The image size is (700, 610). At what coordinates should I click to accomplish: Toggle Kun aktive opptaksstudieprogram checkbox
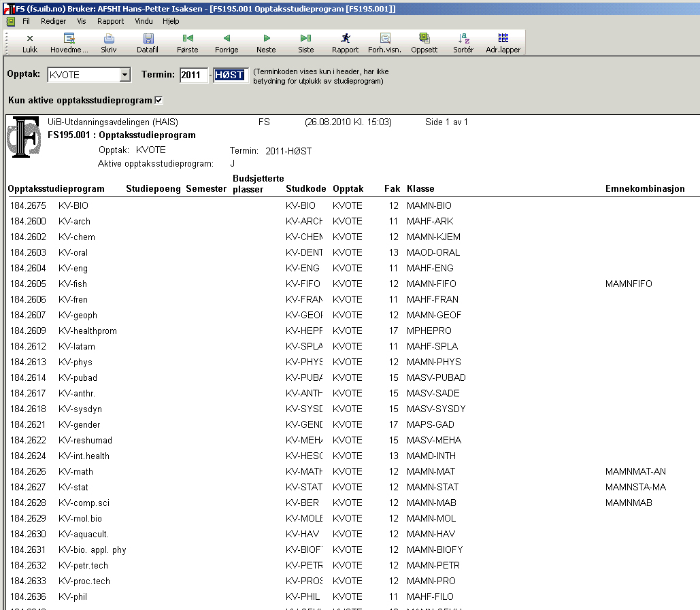pos(159,100)
